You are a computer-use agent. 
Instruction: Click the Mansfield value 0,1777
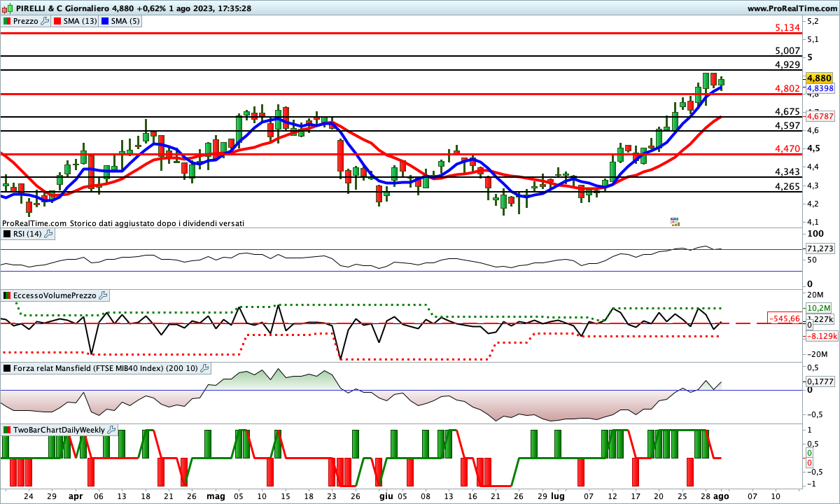[x=820, y=381]
